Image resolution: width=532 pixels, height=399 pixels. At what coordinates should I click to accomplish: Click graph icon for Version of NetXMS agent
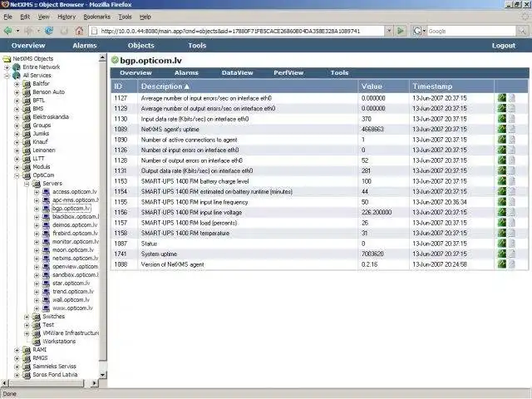pyautogui.click(x=501, y=264)
